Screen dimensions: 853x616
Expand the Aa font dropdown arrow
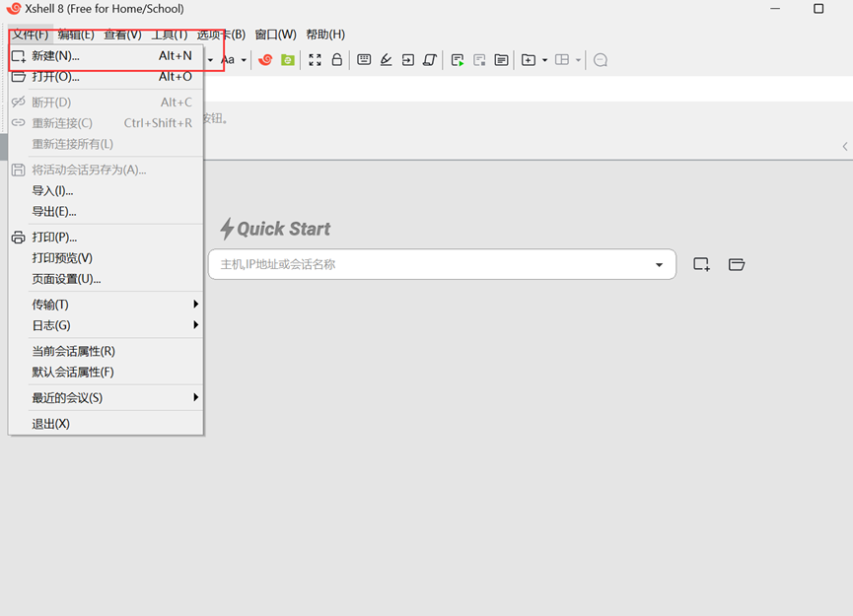244,60
